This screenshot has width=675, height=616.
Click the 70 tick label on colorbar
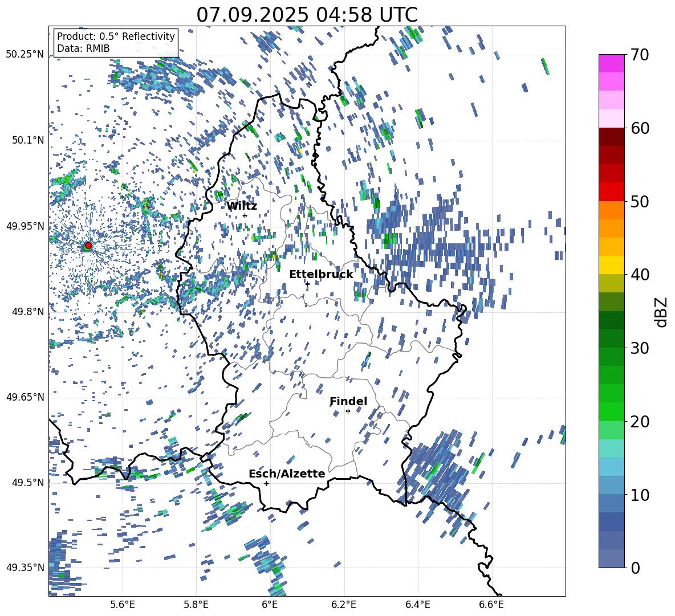coord(640,55)
